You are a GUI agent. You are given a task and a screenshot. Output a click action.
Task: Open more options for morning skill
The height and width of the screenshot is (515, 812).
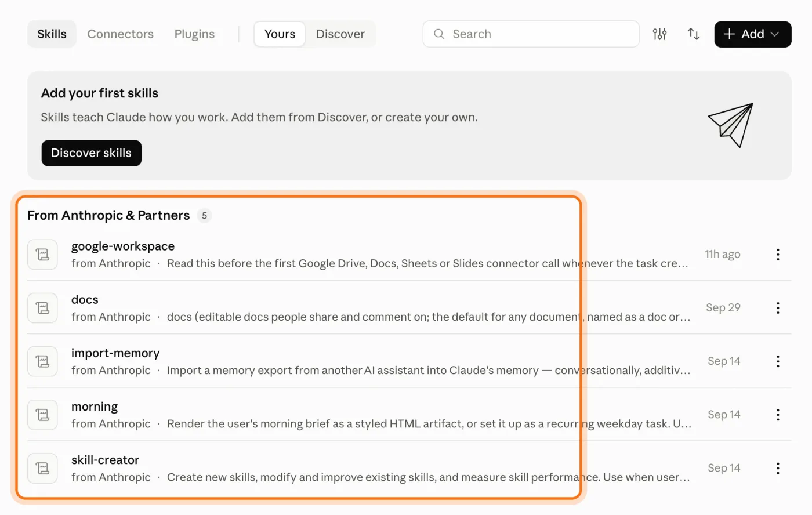[778, 415]
